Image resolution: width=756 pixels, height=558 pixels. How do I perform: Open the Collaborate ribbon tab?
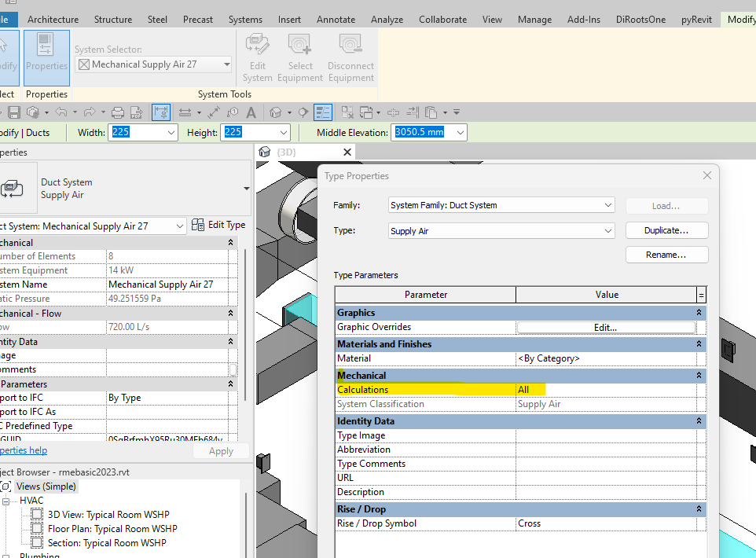442,20
